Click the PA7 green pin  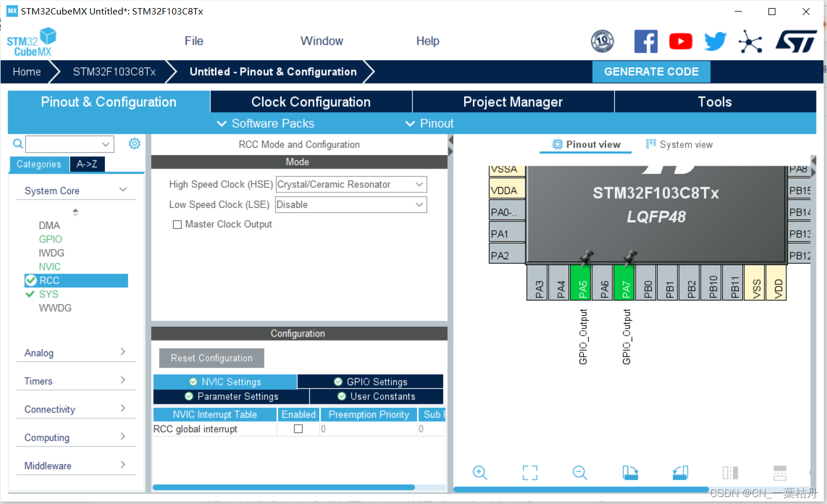(x=624, y=283)
